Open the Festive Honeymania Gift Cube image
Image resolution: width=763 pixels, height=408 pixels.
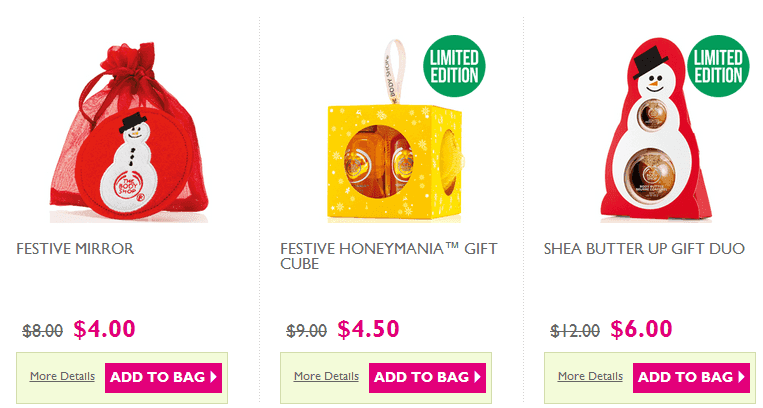[395, 130]
